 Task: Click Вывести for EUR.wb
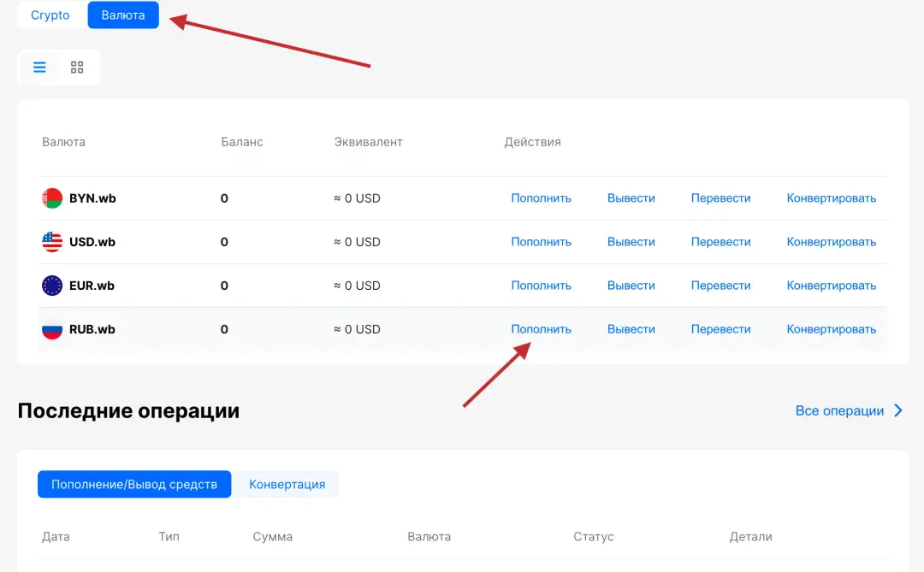pos(631,286)
